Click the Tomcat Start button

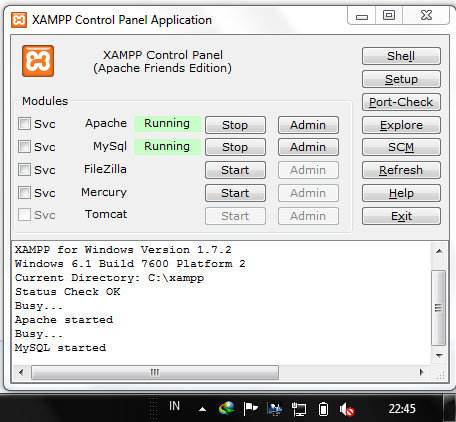point(235,216)
